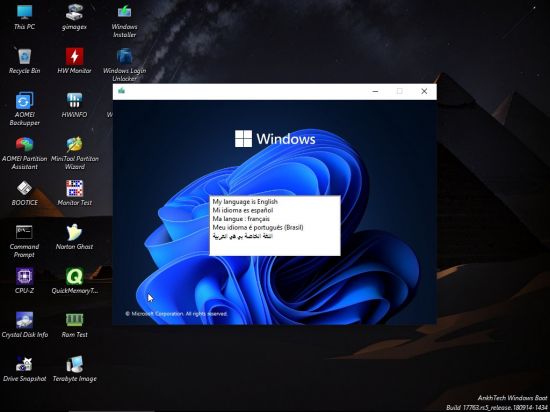Launch the Ram Test icon

tap(74, 325)
